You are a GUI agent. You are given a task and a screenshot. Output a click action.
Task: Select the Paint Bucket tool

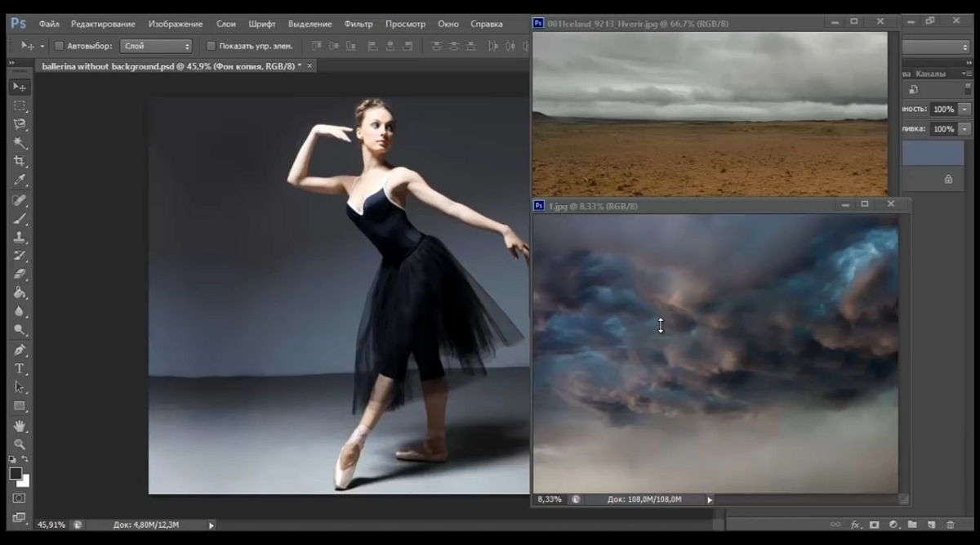(20, 293)
